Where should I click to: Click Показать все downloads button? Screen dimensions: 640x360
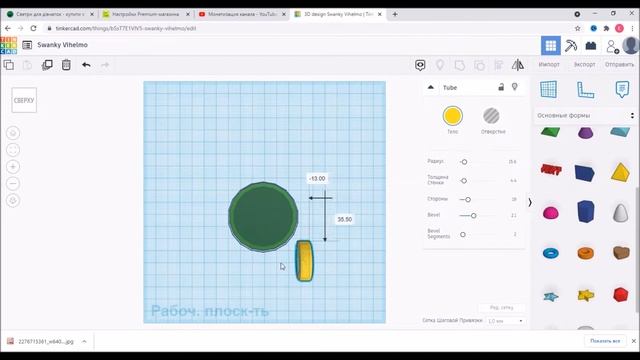click(605, 341)
